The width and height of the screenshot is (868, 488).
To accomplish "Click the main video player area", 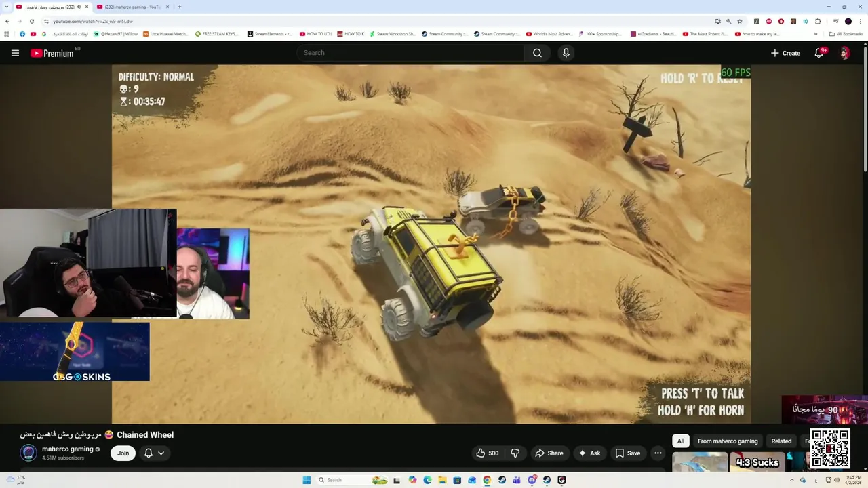I will tap(431, 244).
